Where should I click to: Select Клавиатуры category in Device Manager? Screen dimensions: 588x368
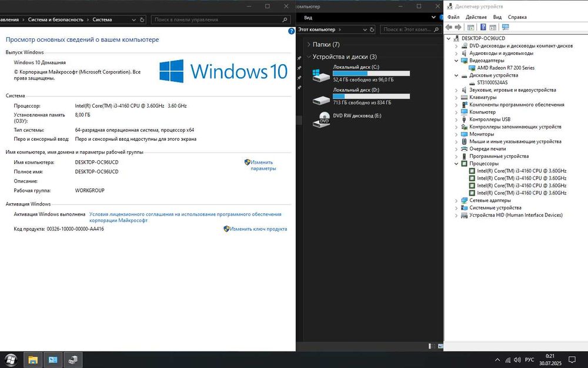483,97
